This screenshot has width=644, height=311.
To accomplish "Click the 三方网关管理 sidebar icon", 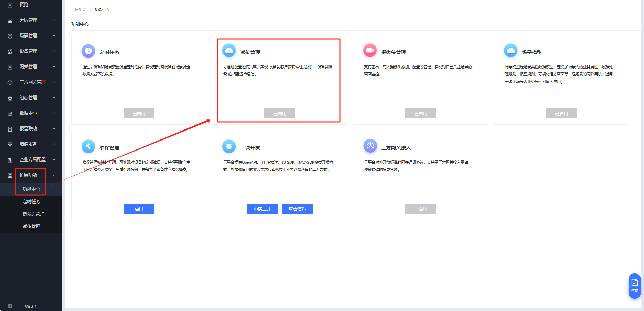I will [x=10, y=83].
